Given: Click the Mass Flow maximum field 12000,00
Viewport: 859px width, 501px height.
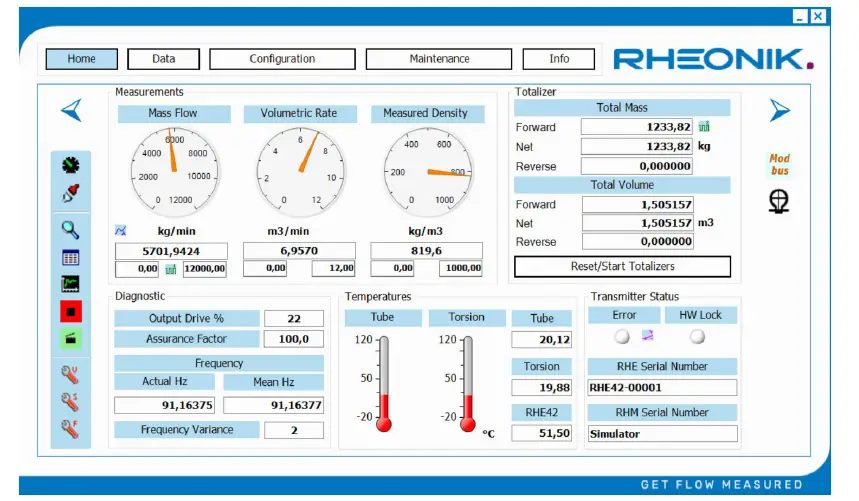Looking at the screenshot, I should click(204, 269).
